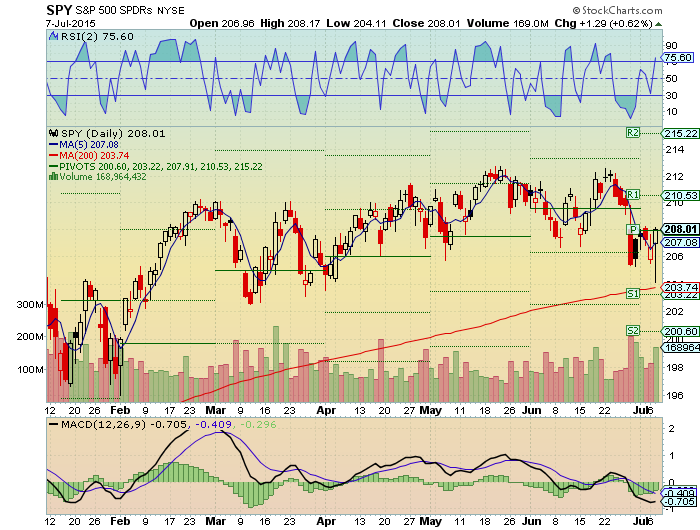Click the -0.705 MACD axis tag
700x530 pixels.
coord(679,502)
